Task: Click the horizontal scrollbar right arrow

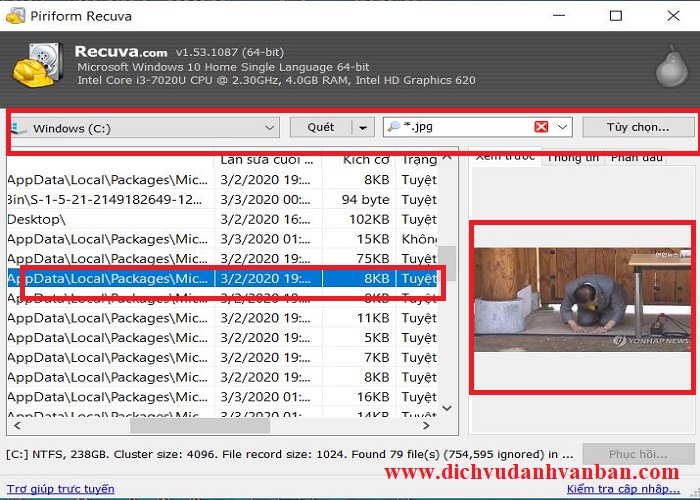Action: pos(426,425)
